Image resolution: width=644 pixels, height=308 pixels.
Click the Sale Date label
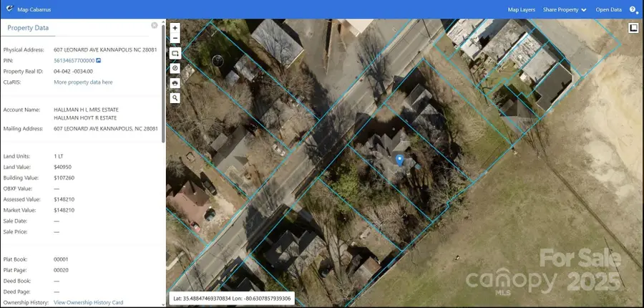15,221
